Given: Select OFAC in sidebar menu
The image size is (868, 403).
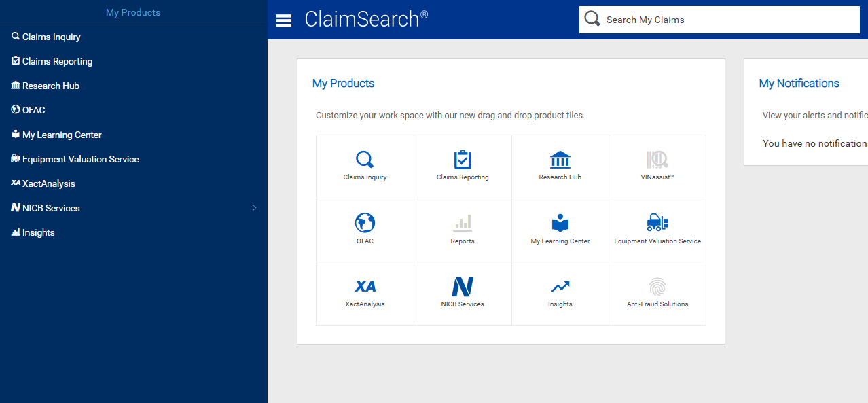Looking at the screenshot, I should click(x=34, y=110).
